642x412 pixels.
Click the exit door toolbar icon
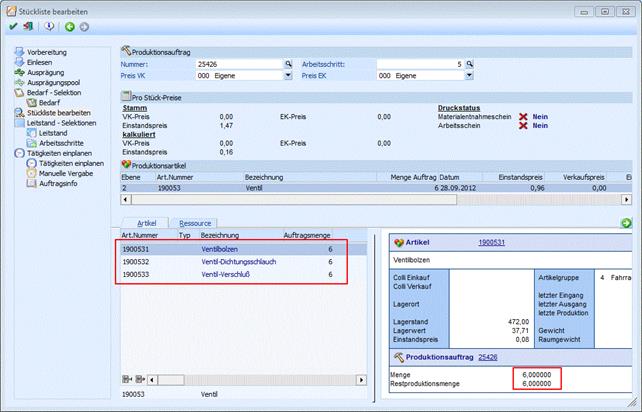[x=27, y=27]
